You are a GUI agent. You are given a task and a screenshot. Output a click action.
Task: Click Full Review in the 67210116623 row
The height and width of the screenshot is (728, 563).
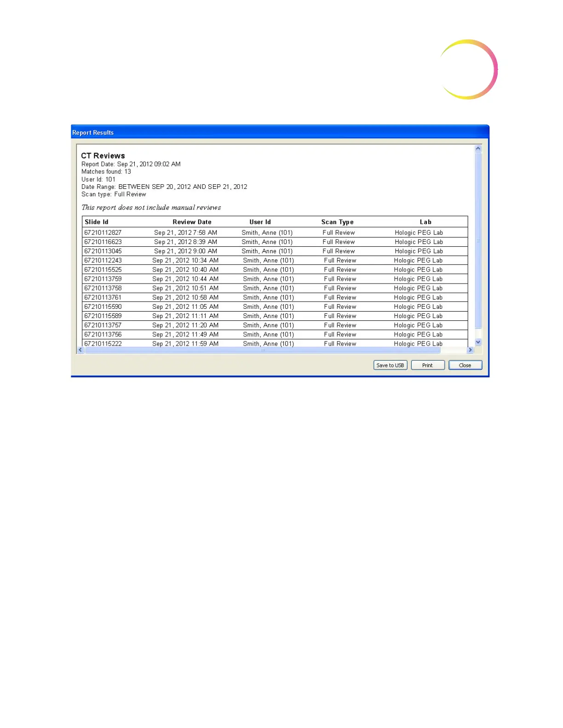point(339,242)
